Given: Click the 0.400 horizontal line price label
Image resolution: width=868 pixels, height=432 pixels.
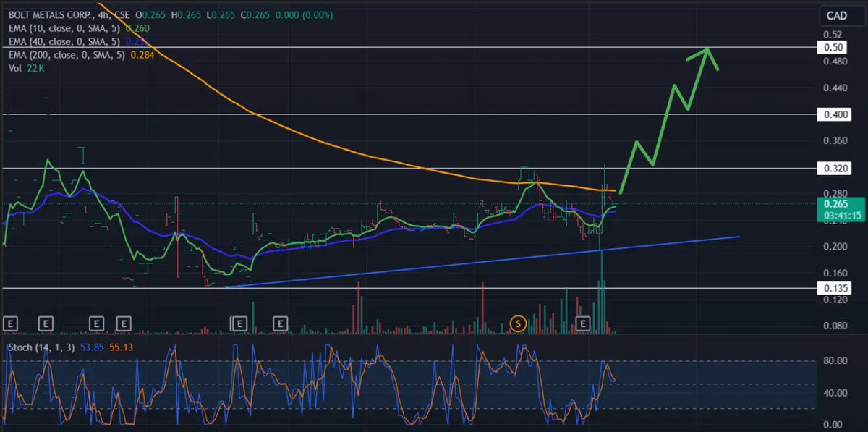Looking at the screenshot, I should pos(833,114).
